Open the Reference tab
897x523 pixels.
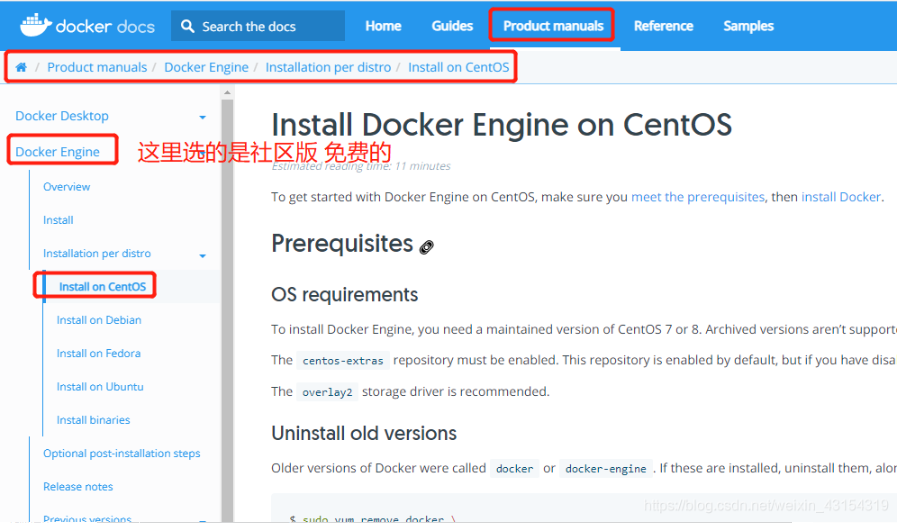pos(663,26)
